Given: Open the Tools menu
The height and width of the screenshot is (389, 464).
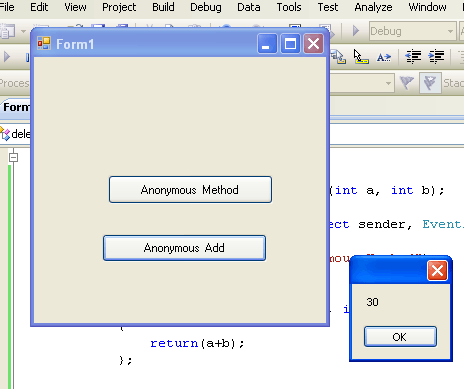Looking at the screenshot, I should click(x=289, y=7).
